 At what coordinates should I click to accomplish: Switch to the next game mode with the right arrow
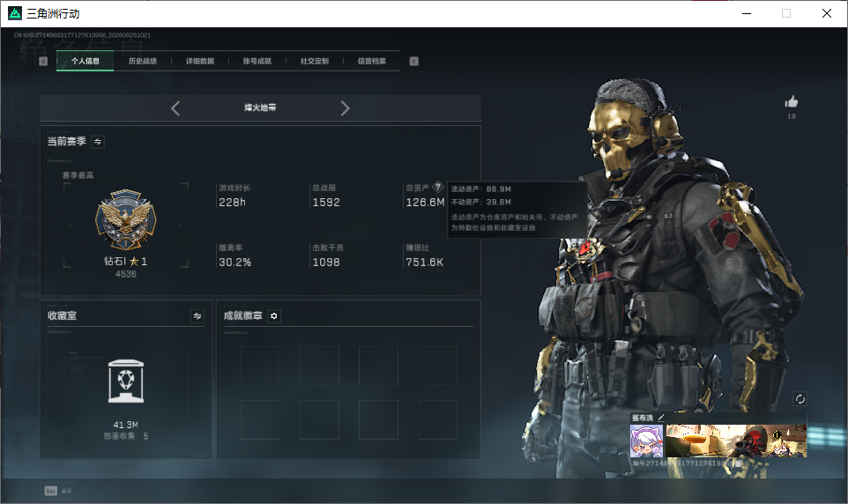click(x=345, y=108)
